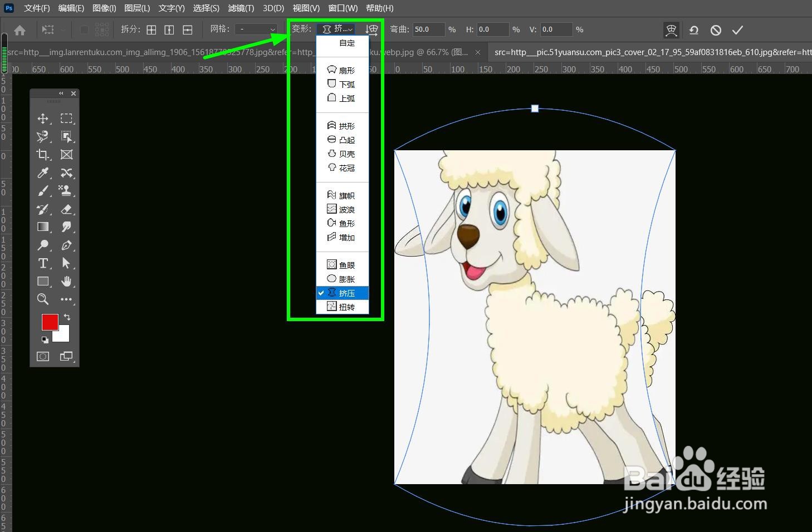Choose the 上弧 warp style
This screenshot has width=812, height=532.
(x=343, y=98)
